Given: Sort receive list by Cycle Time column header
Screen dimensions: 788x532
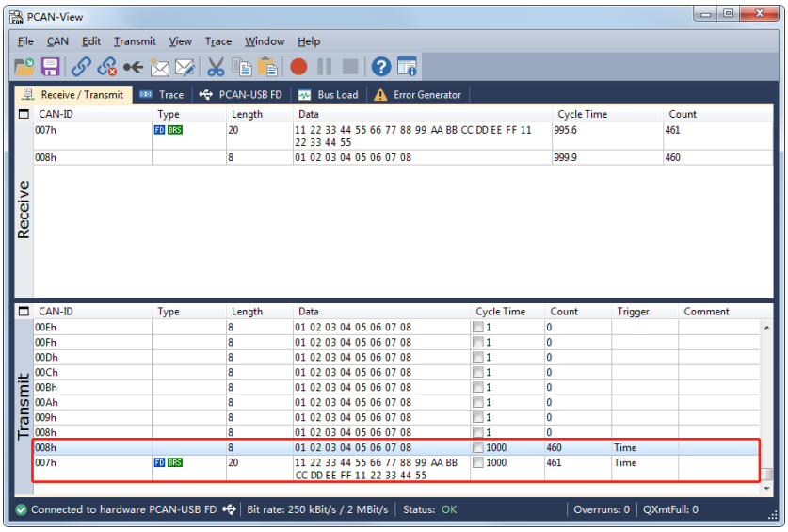Looking at the screenshot, I should 583,114.
